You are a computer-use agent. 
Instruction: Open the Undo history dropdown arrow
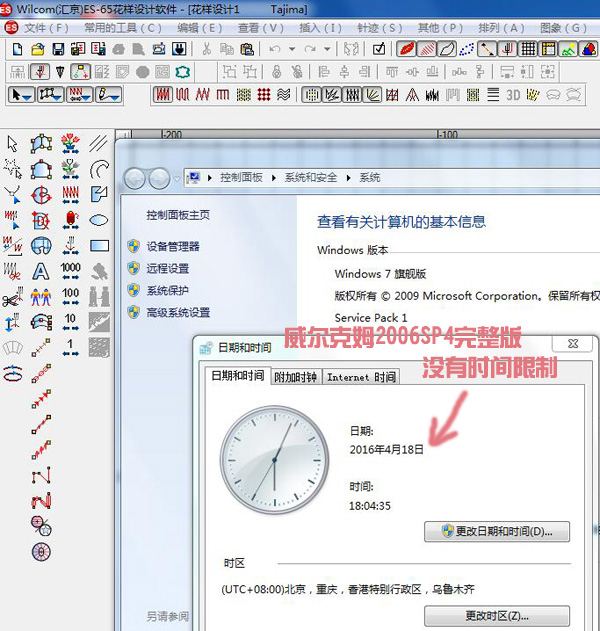point(292,49)
